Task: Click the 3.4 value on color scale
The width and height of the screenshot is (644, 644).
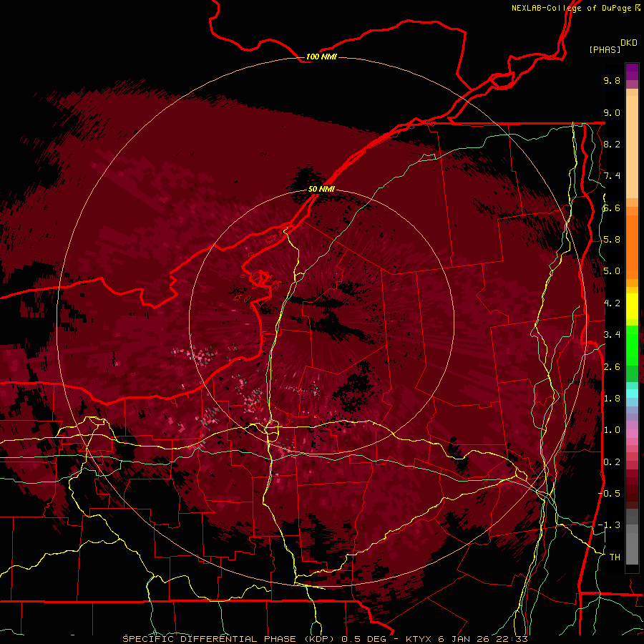Action: (612, 334)
